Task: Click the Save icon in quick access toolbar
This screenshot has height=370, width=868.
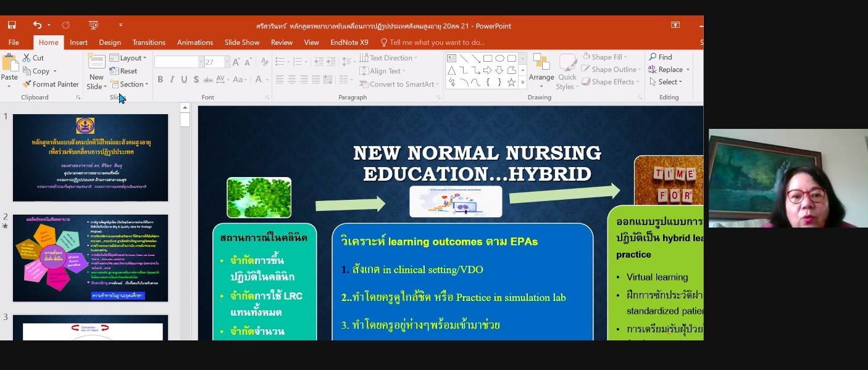Action: point(12,25)
